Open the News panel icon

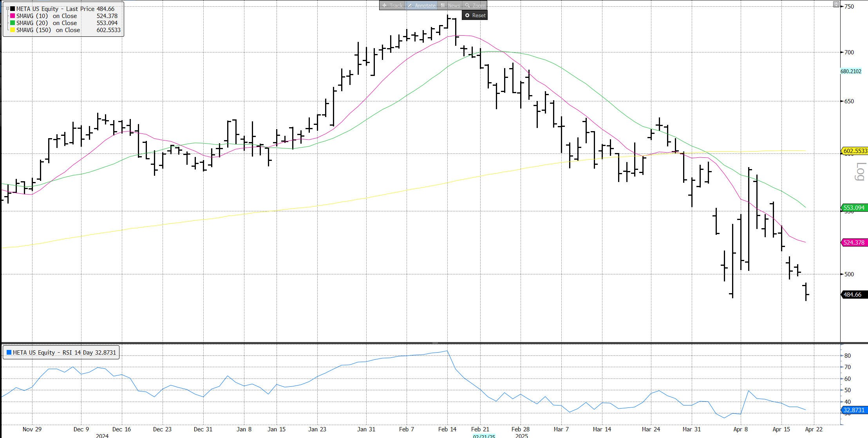coord(443,5)
